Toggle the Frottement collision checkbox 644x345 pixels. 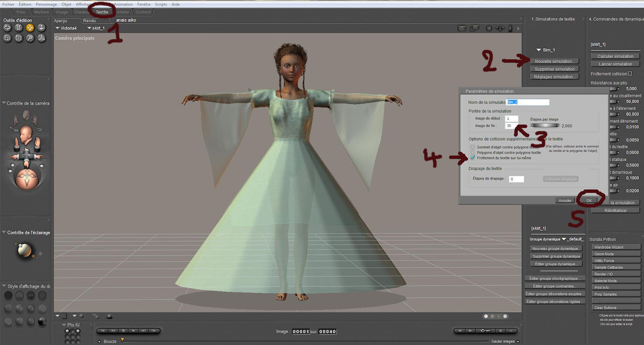pos(630,74)
